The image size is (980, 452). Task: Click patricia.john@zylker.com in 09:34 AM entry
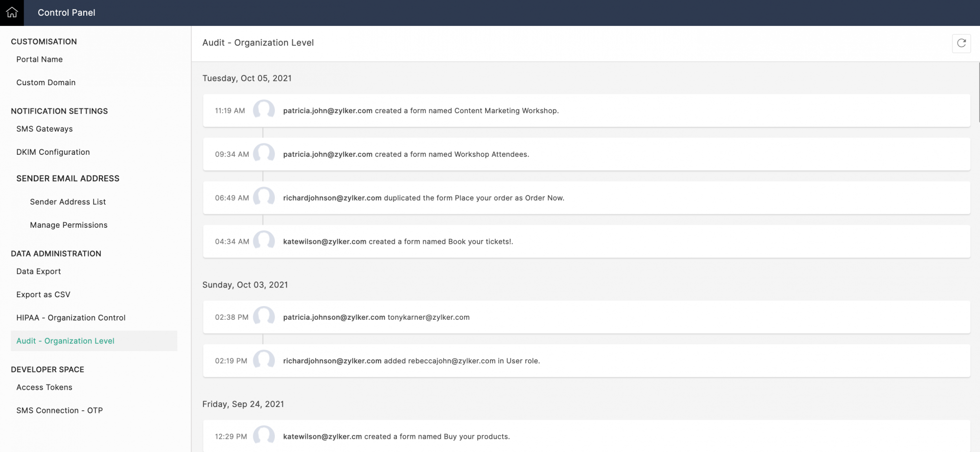click(328, 154)
